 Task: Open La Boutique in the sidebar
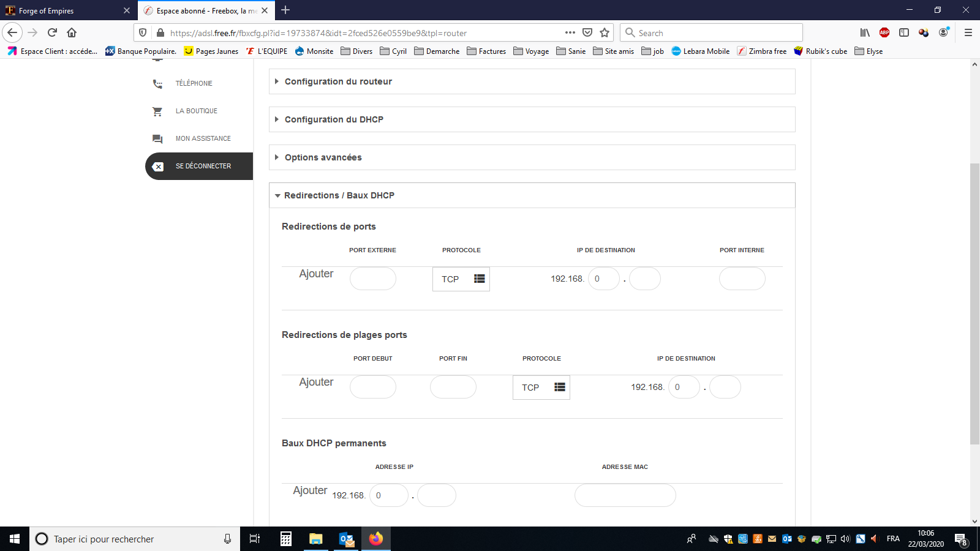tap(196, 111)
